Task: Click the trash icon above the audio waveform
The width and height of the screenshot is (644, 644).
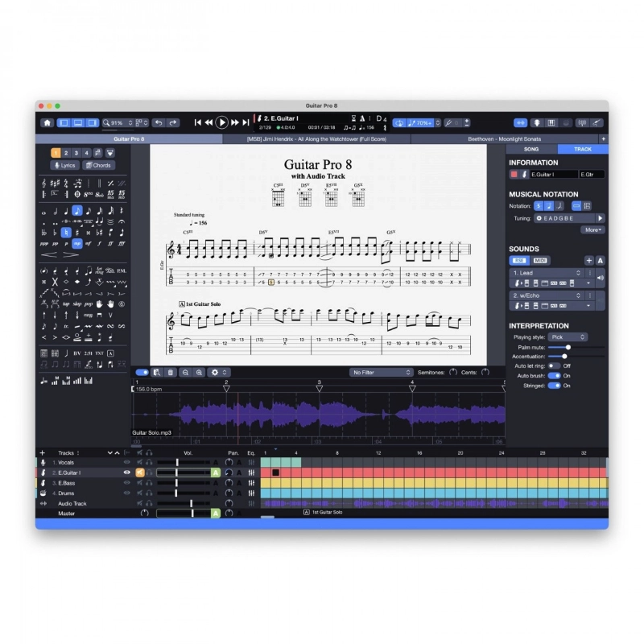Action: pyautogui.click(x=171, y=373)
